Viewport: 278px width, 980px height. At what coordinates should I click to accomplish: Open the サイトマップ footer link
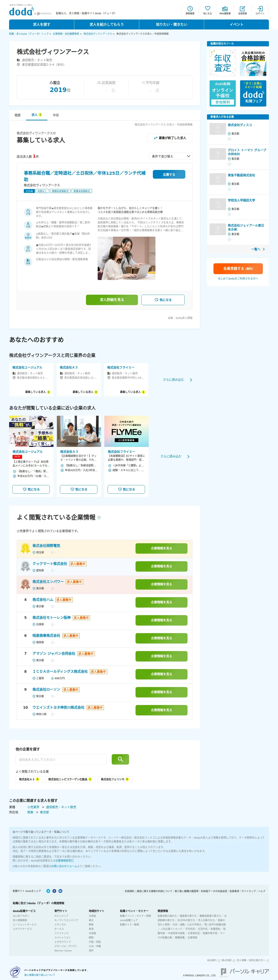[249, 891]
